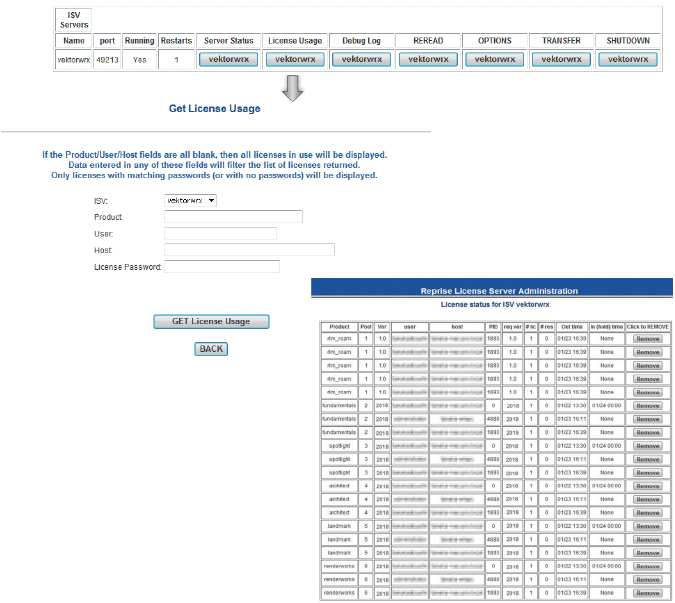Click the Out time column header
Screen dimensions: 675x603
572,327
